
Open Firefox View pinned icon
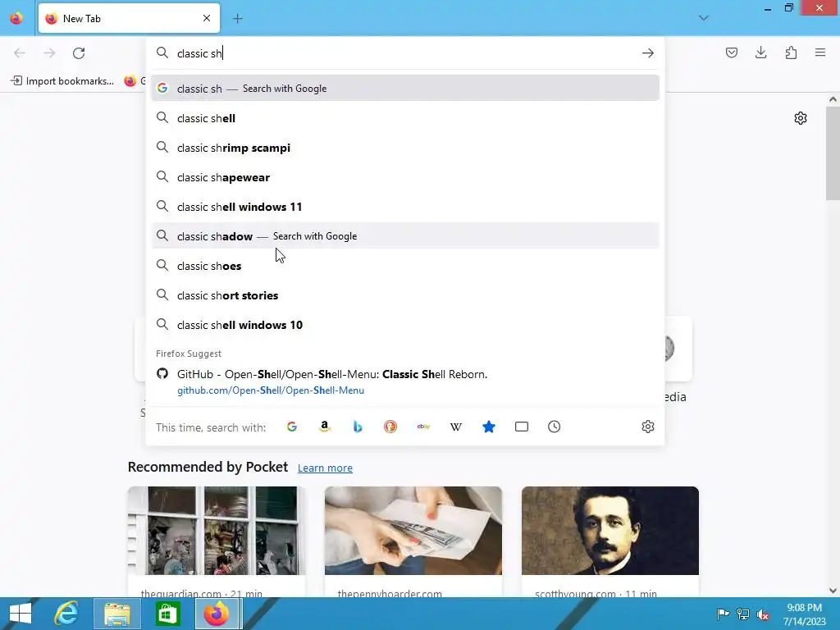point(16,18)
